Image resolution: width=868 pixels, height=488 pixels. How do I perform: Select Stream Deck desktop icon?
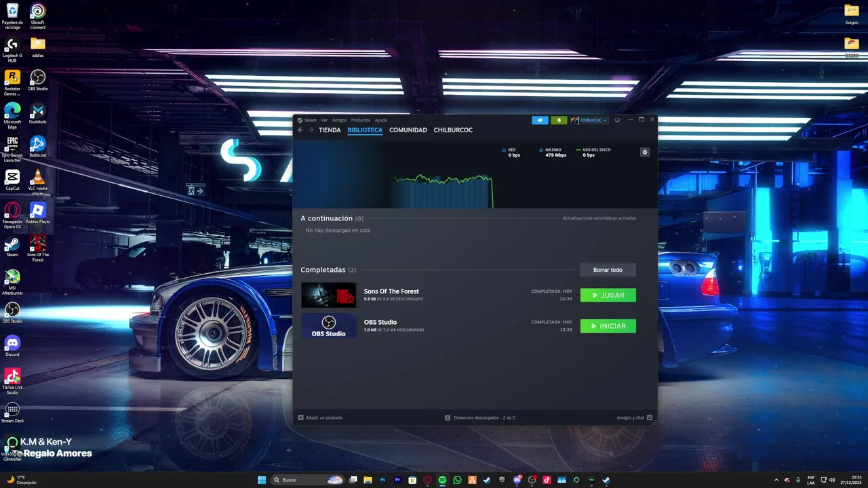pyautogui.click(x=12, y=413)
